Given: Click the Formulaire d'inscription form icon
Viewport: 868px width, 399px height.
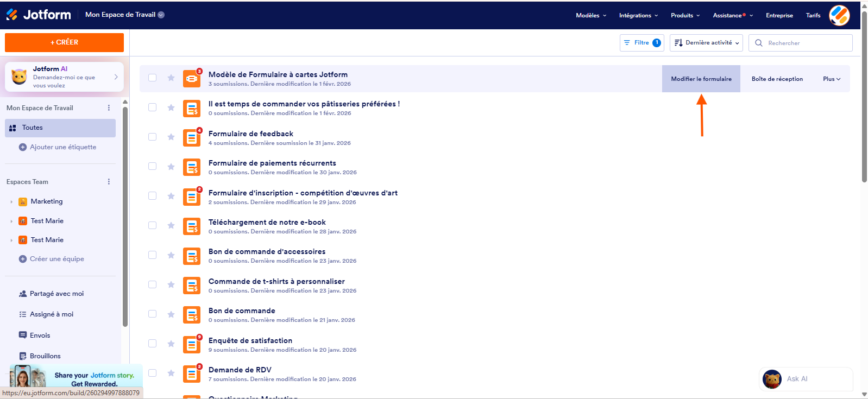Looking at the screenshot, I should 192,197.
